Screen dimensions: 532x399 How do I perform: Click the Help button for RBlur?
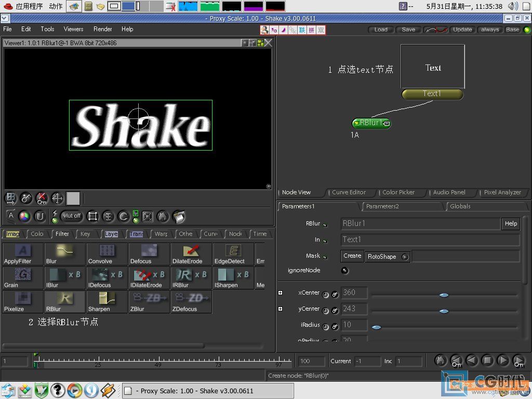click(x=511, y=223)
